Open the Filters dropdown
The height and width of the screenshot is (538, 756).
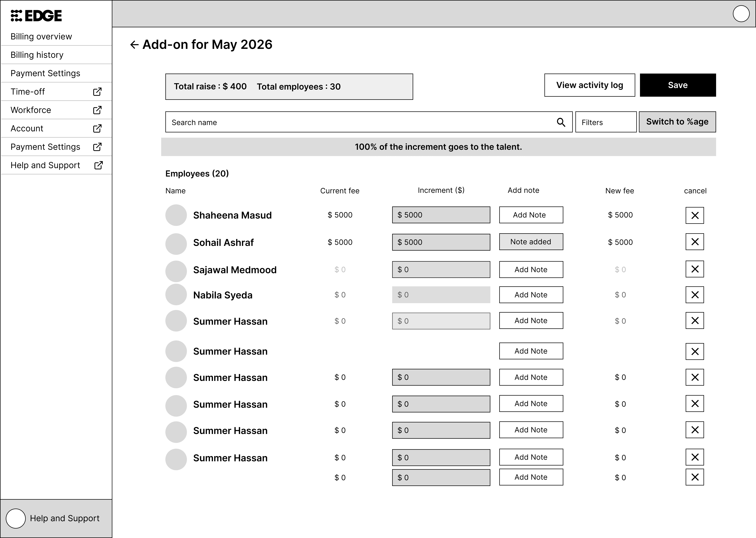tap(605, 122)
